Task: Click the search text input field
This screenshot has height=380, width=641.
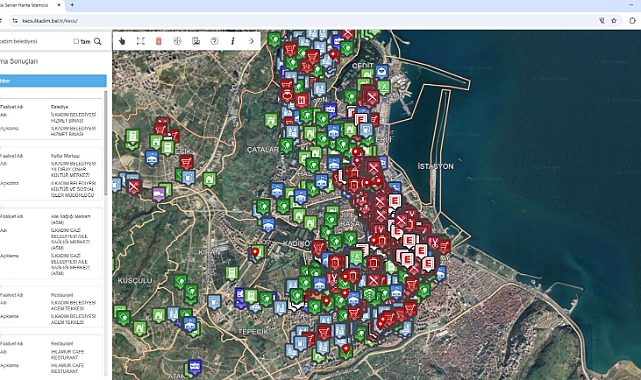Action: (x=35, y=41)
